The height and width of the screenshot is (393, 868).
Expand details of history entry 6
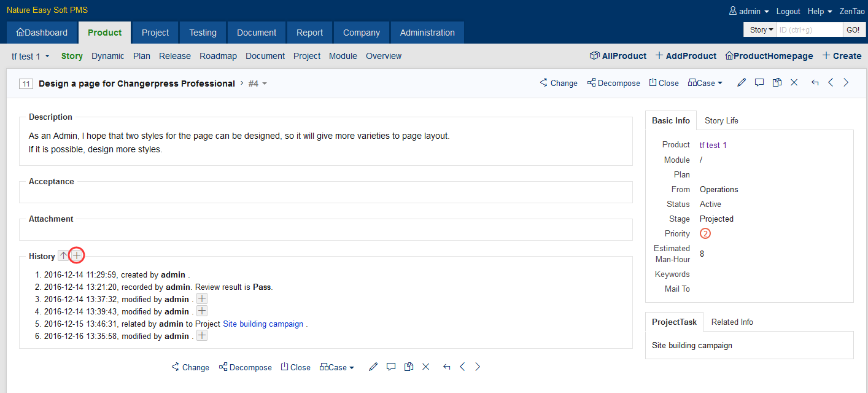tap(201, 336)
